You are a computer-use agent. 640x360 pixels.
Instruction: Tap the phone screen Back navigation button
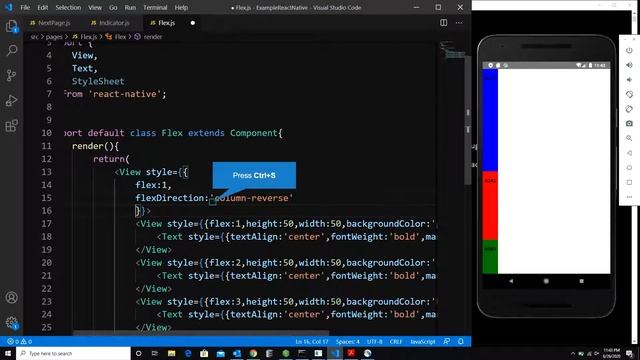tap(511, 281)
